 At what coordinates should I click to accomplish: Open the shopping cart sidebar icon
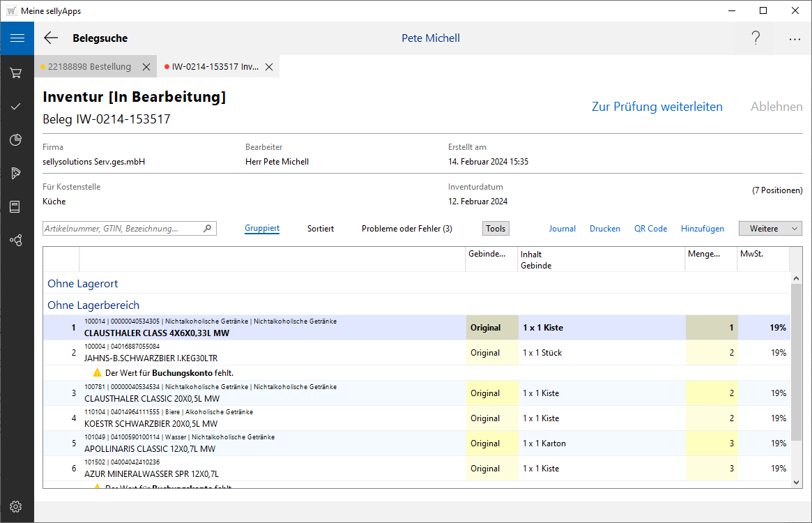point(17,73)
